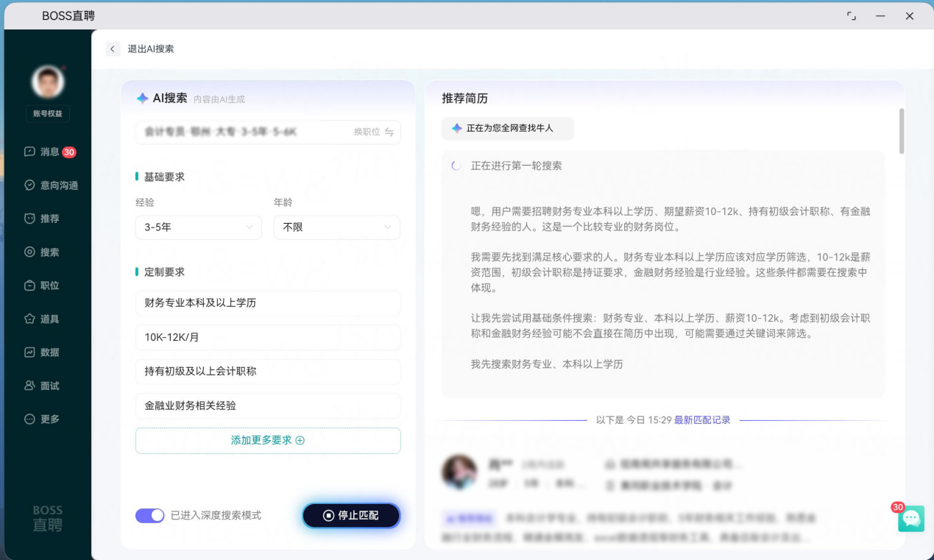Click the 定制要求 section label
934x560 pixels.
[x=164, y=272]
